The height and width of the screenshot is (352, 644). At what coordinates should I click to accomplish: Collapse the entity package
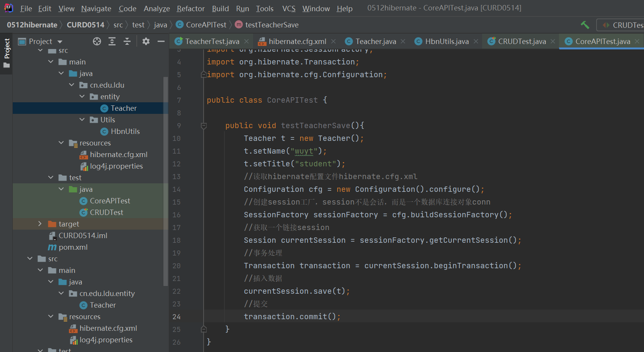(82, 96)
